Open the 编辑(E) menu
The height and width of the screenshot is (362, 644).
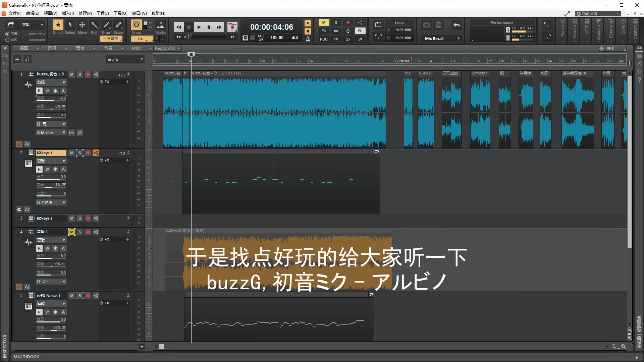pyautogui.click(x=33, y=13)
